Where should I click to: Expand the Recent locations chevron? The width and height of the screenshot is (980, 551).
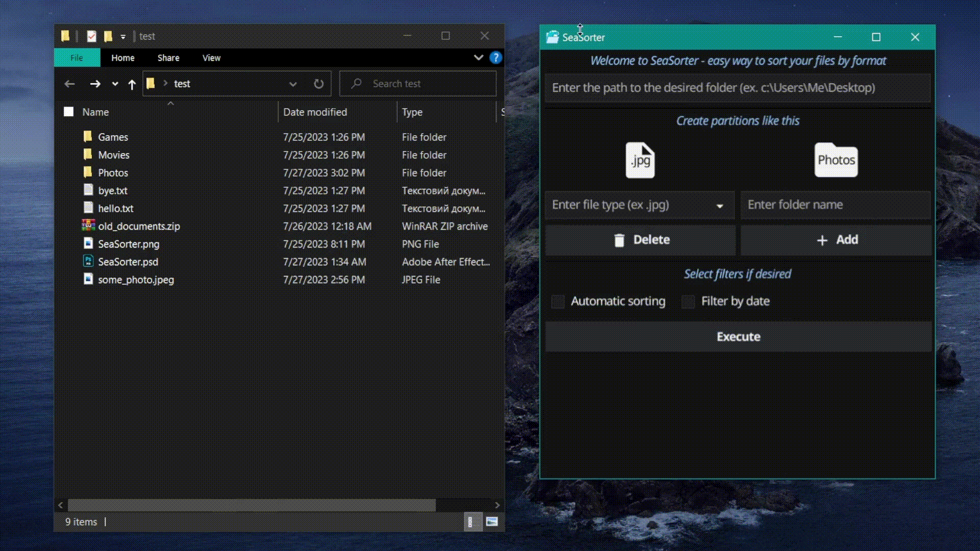tap(115, 84)
